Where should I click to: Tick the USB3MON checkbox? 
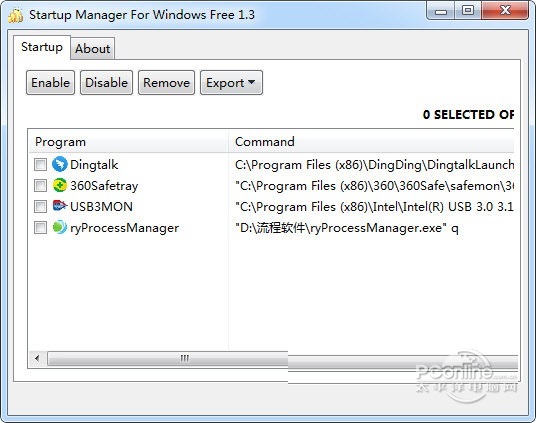tap(40, 207)
